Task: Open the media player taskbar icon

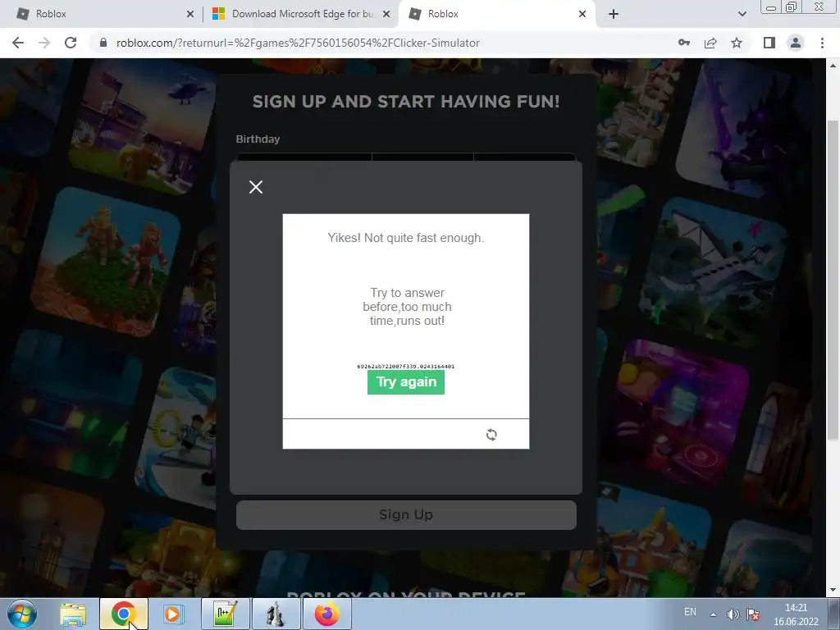Action: 172,614
